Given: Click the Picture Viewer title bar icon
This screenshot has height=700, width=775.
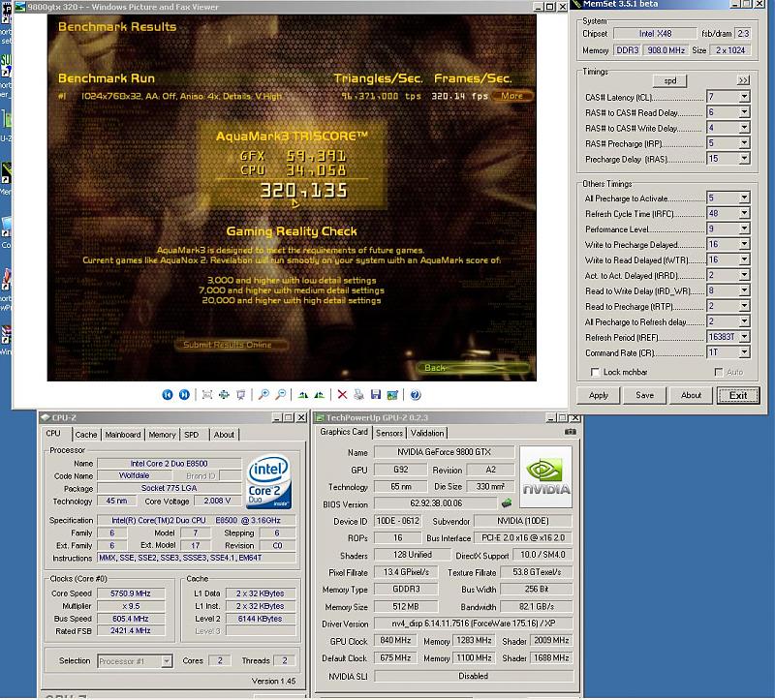Looking at the screenshot, I should pyautogui.click(x=20, y=7).
